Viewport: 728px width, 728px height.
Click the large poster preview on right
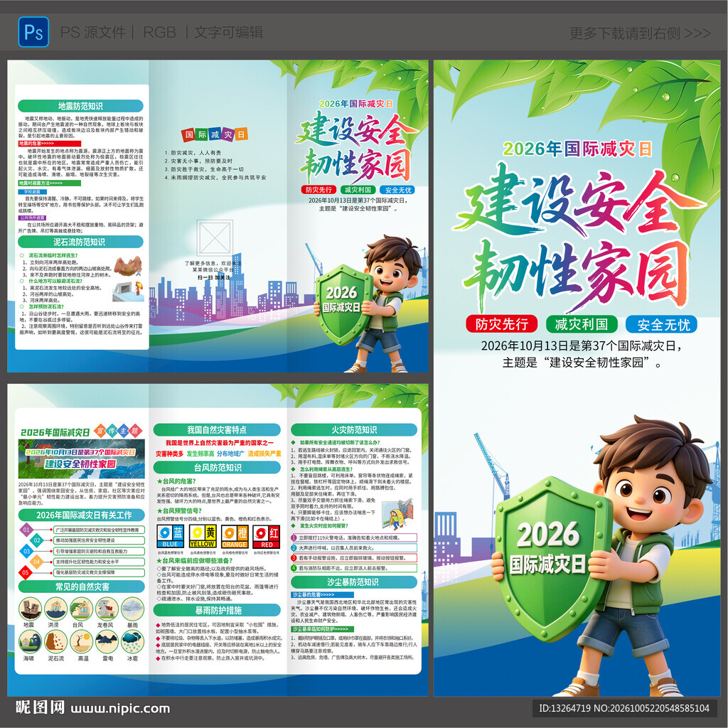point(577,378)
